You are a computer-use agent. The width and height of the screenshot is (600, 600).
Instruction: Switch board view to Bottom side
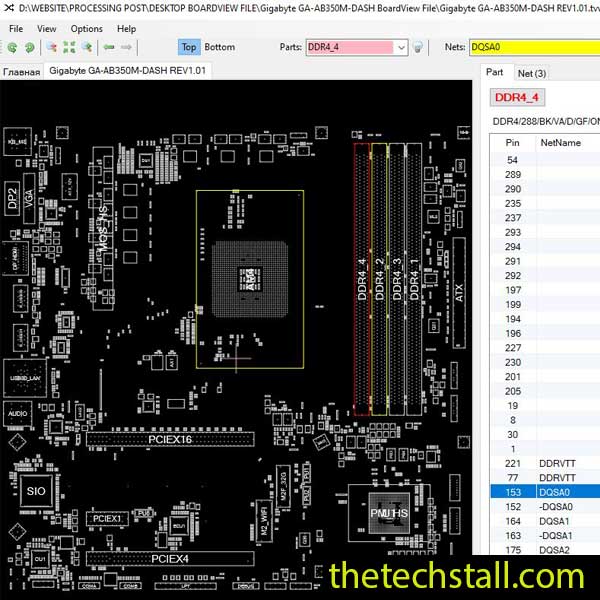(220, 47)
